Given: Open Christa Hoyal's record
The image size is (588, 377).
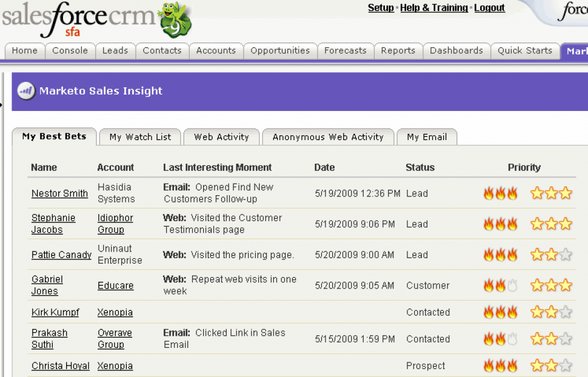Looking at the screenshot, I should [61, 365].
